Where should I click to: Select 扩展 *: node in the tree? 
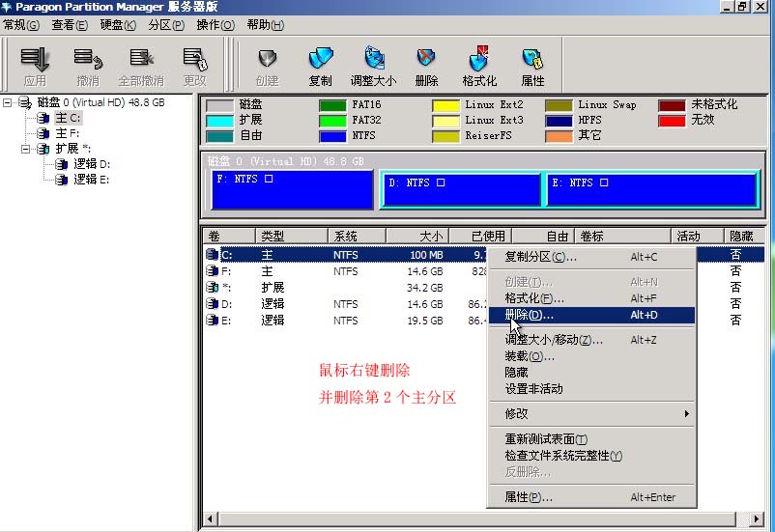(72, 148)
